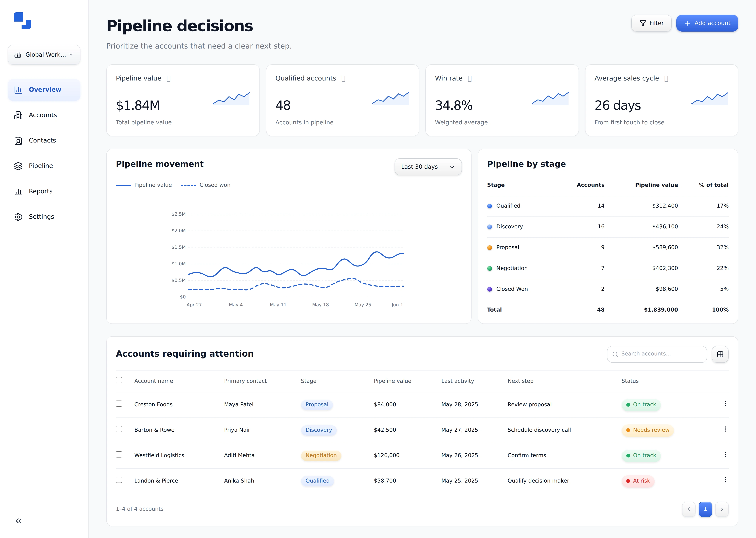Screen dimensions: 756x538
Task: Open the Settings section
Action: [44, 217]
